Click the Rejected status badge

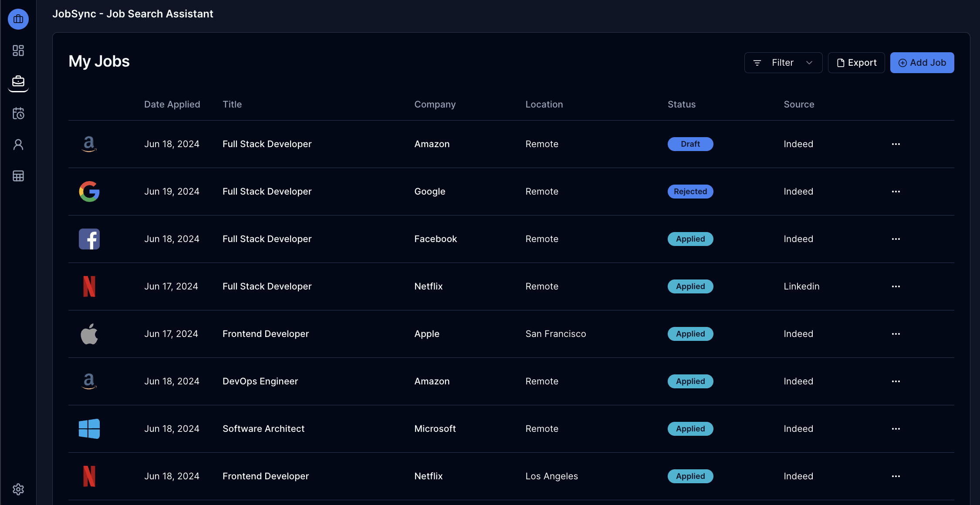[x=690, y=192]
